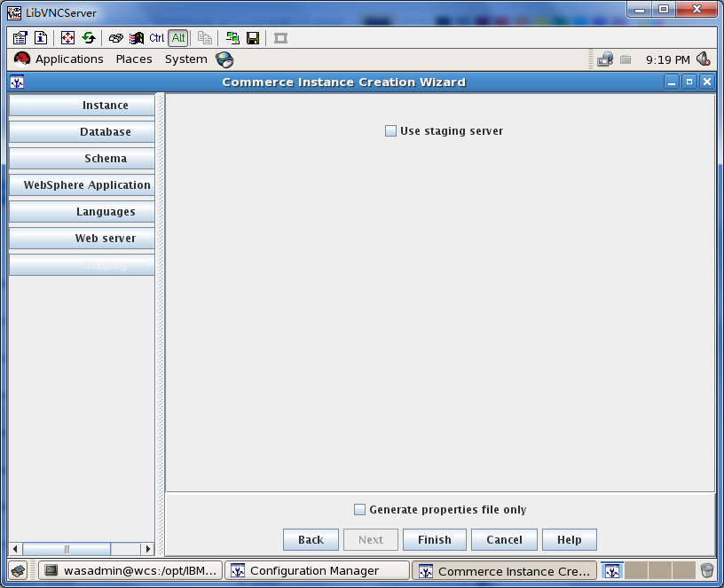
Task: Click the show desktop icon in taskbar
Action: coord(19,571)
